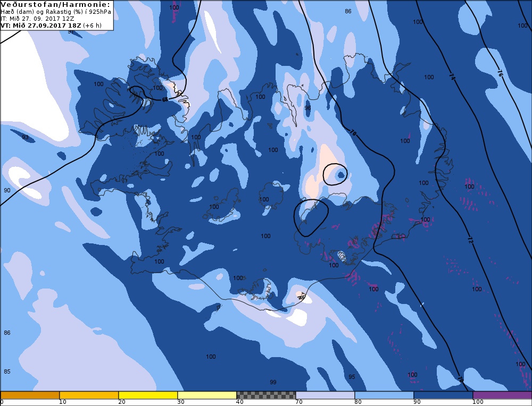Screen dimensions: 532x406
Task: Click the '74' contour label
Action: [x=452, y=77]
